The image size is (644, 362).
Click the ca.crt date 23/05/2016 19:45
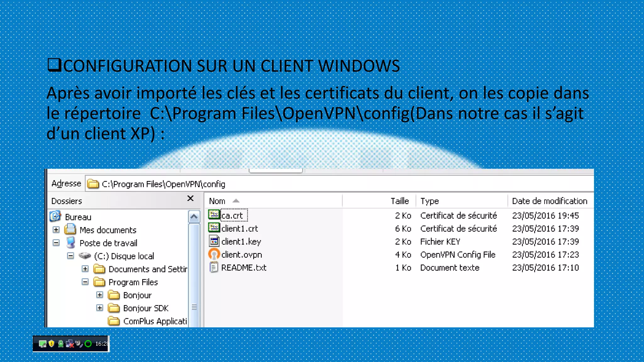point(545,216)
